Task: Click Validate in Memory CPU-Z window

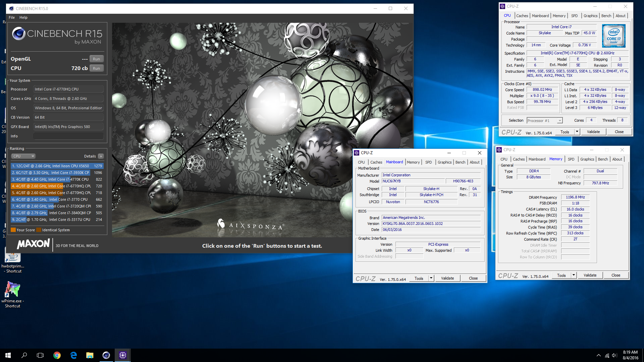Action: tap(590, 276)
